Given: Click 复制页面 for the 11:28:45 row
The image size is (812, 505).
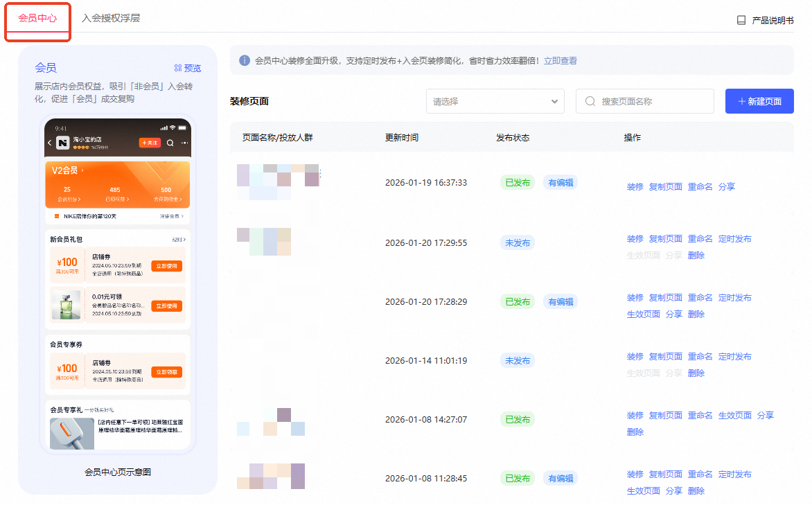Looking at the screenshot, I should pos(665,475).
